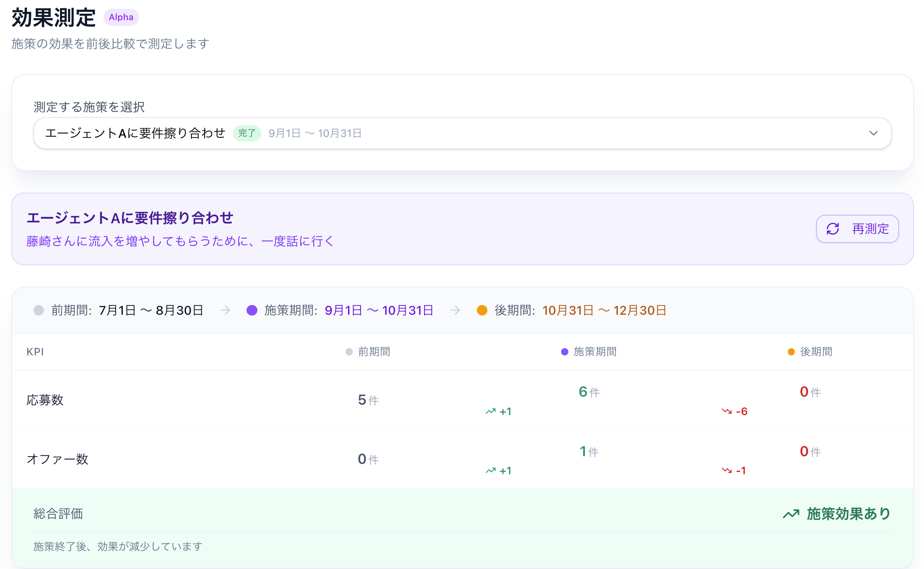The height and width of the screenshot is (569, 924).
Task: Click the +1 up-trend icon in 応募数 row
Action: pyautogui.click(x=491, y=411)
